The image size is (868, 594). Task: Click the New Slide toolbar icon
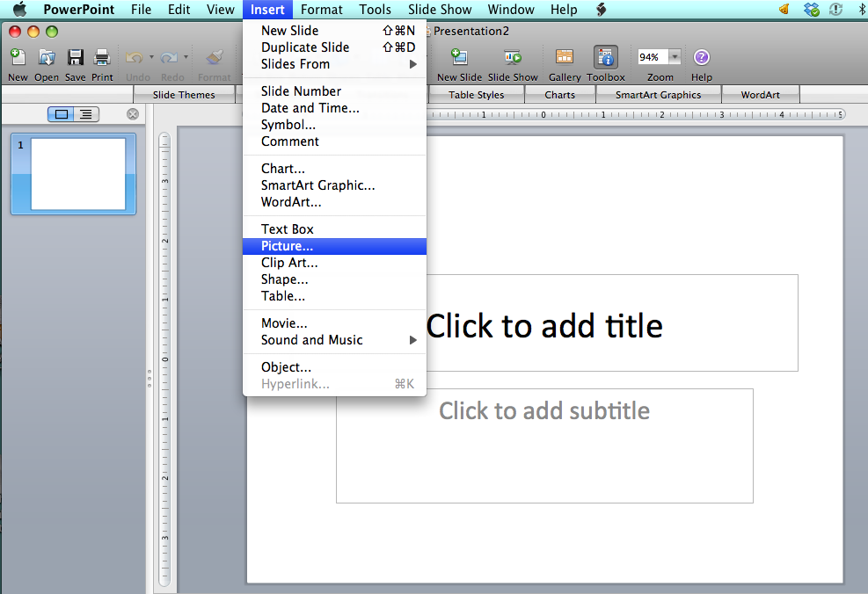tap(459, 58)
